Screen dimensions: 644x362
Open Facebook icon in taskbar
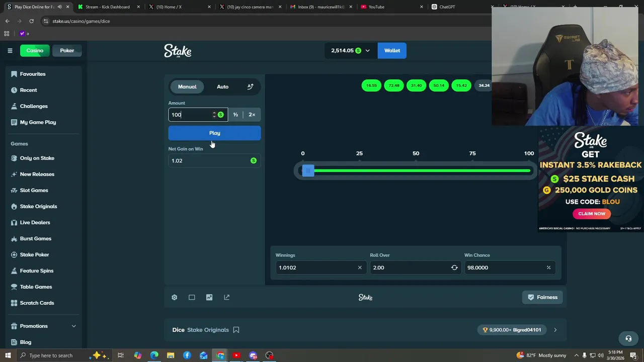(x=187, y=355)
